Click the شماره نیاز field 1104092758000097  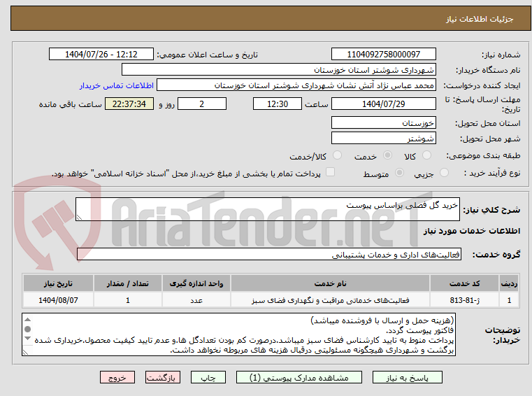(383, 55)
